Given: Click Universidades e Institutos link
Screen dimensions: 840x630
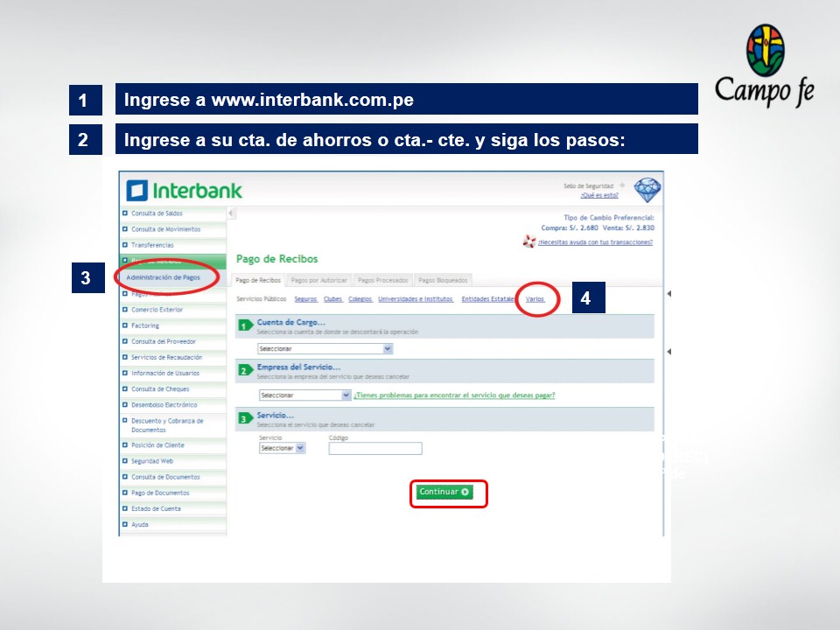Looking at the screenshot, I should (x=416, y=299).
